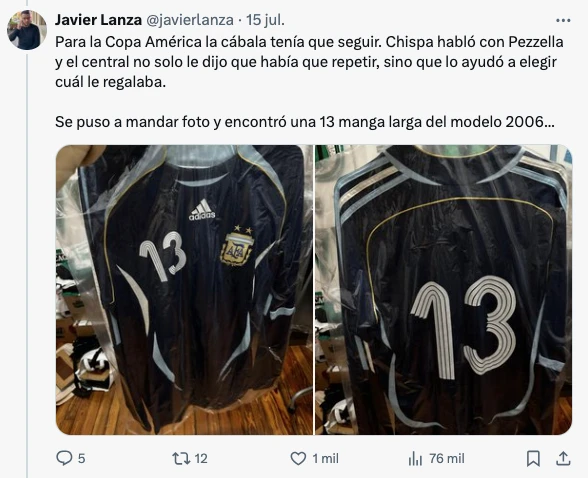Click the reply count 5
Viewport: 588px width, 478px height.
pos(82,459)
